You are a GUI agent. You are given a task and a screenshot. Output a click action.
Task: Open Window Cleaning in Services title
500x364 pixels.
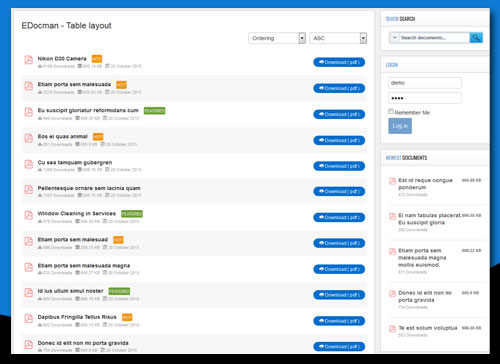[77, 214]
